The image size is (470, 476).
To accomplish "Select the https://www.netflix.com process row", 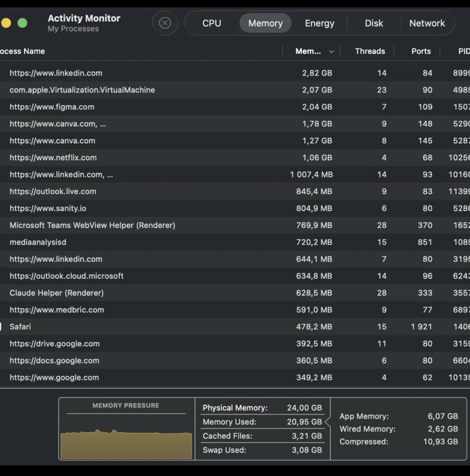I will point(235,158).
